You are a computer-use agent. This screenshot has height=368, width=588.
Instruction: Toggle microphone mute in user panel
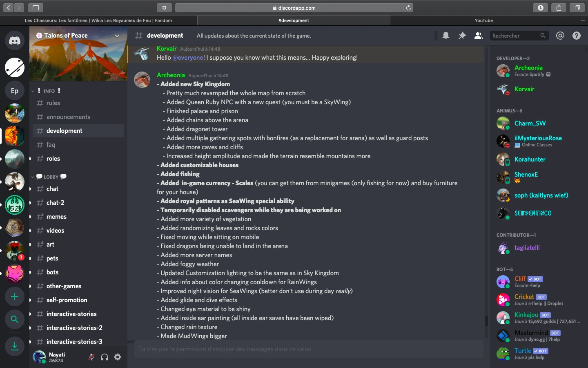pyautogui.click(x=91, y=357)
